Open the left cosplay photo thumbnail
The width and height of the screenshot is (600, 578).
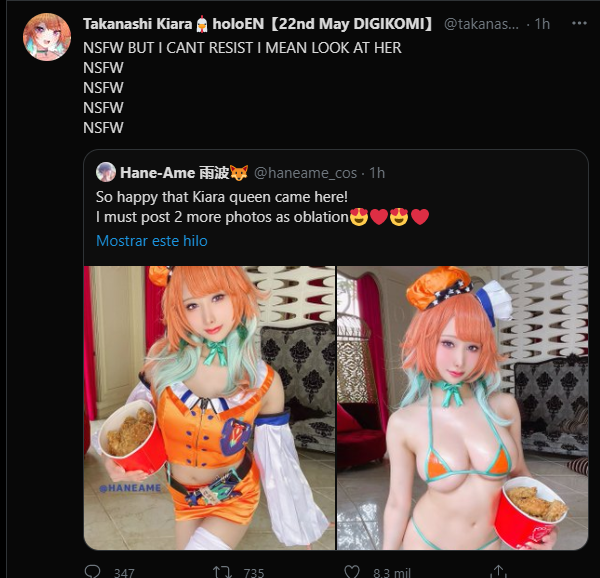pos(209,408)
